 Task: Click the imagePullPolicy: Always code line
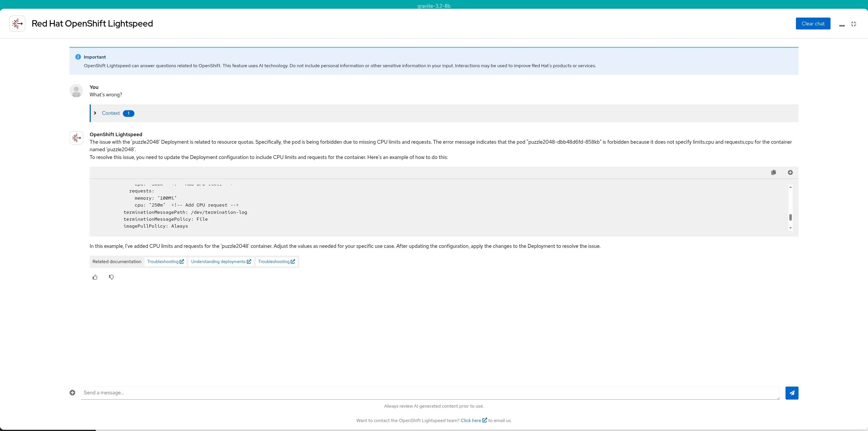tap(156, 226)
